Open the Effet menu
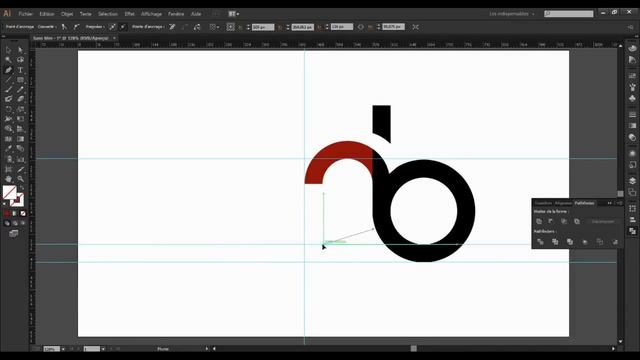640x360 pixels. pos(129,14)
